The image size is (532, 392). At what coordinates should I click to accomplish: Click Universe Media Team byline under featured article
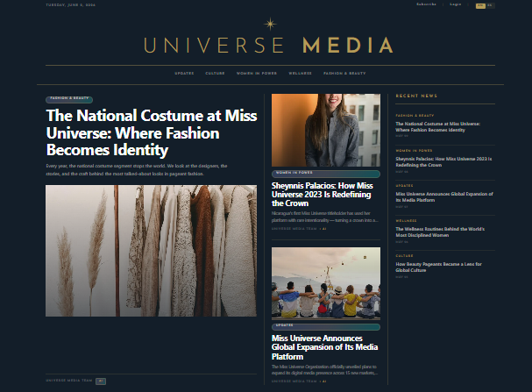[69, 381]
